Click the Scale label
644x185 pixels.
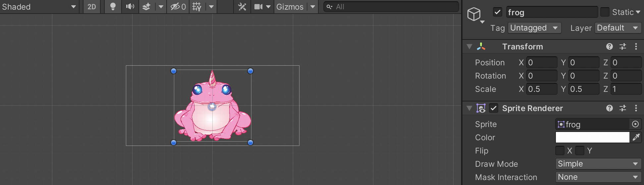tap(485, 89)
